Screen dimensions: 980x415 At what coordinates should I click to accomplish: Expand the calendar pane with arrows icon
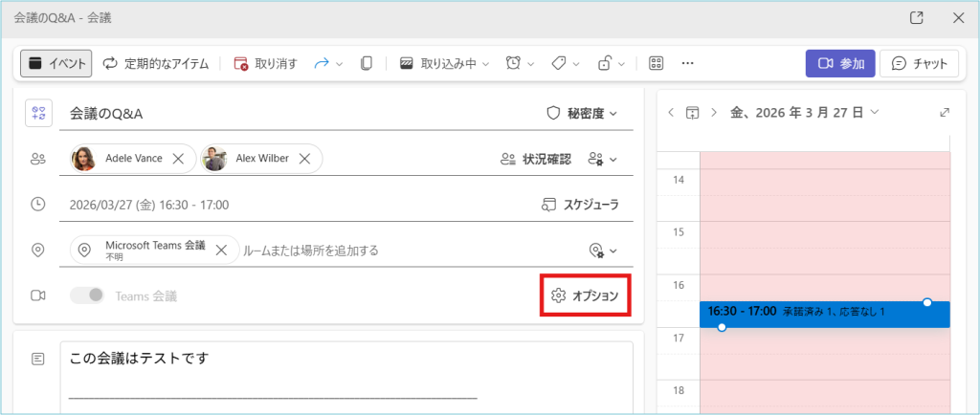(945, 113)
